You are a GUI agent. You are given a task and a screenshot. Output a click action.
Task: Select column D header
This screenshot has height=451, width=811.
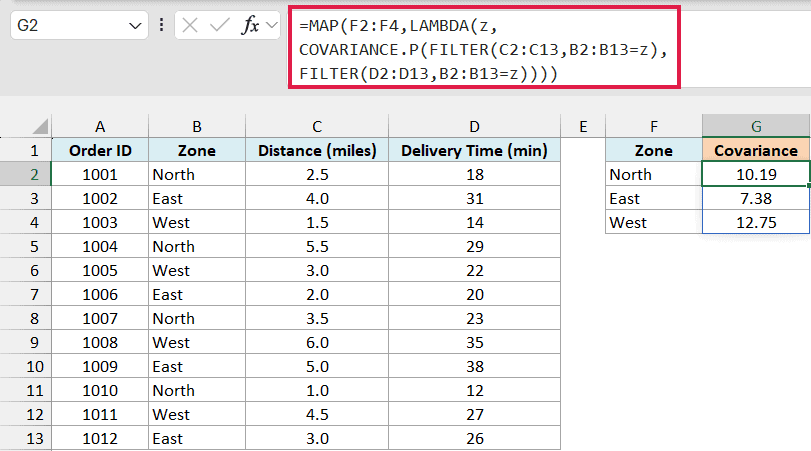click(x=474, y=127)
